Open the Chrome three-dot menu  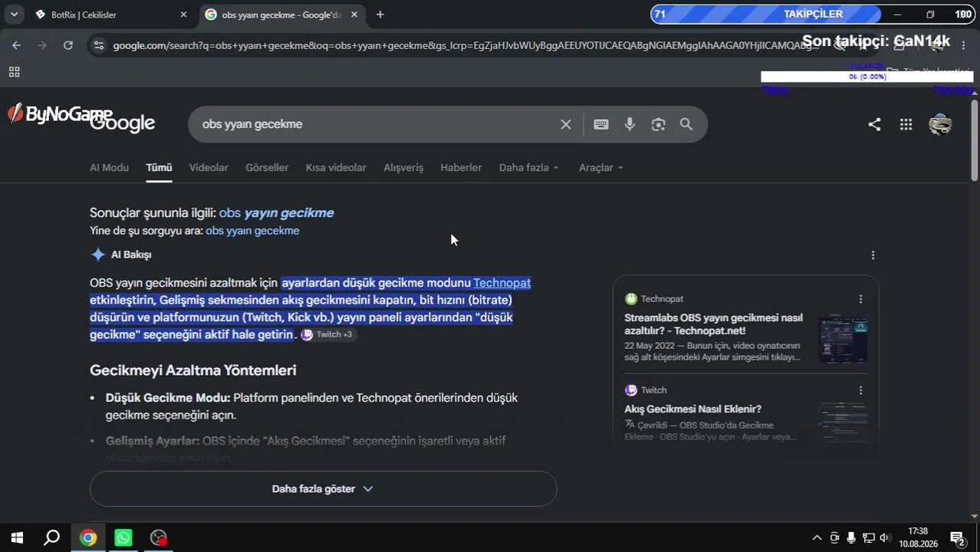click(963, 45)
